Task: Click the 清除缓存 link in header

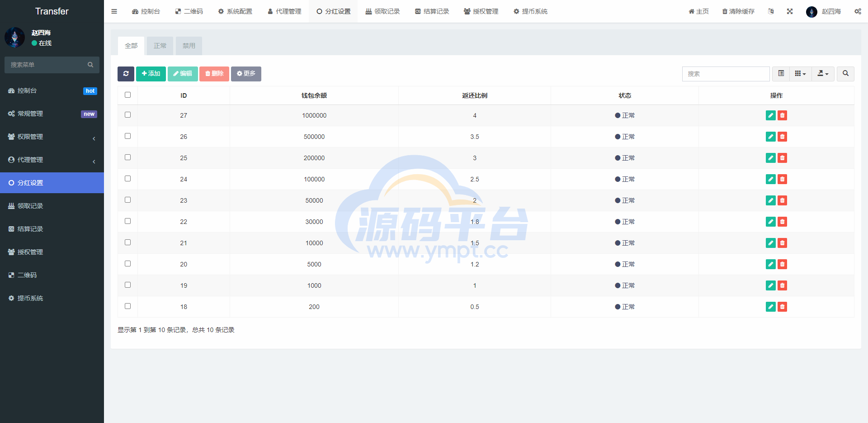Action: (x=738, y=11)
